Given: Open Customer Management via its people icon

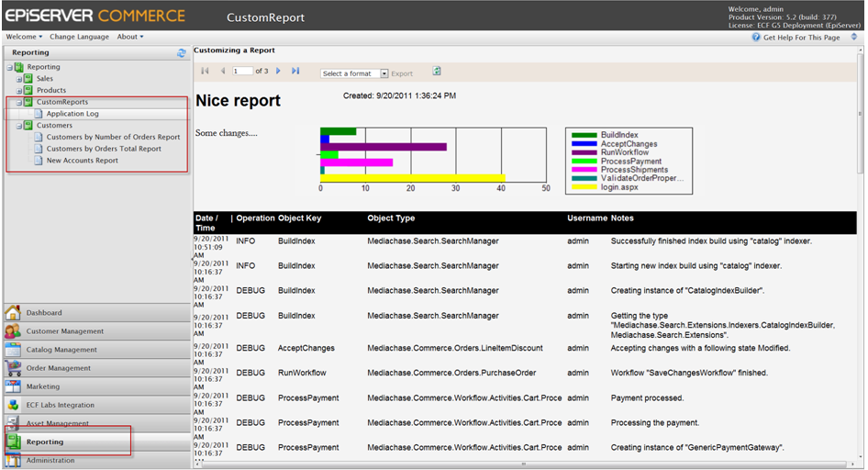Looking at the screenshot, I should (x=14, y=331).
